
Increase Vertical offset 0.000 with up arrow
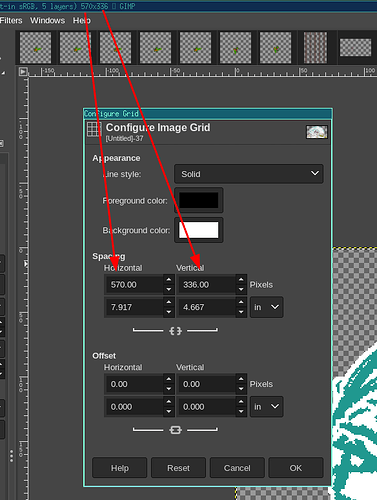point(241,402)
